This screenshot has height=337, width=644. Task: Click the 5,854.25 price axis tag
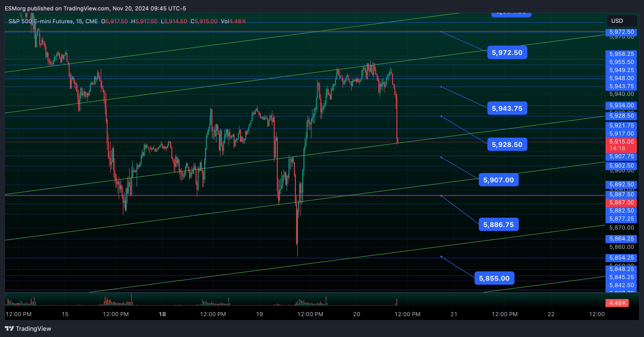click(621, 258)
